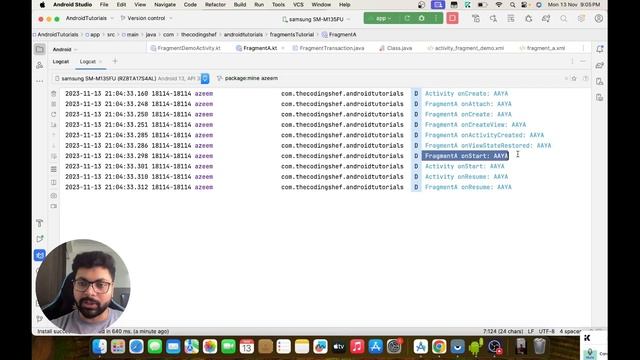Image resolution: width=640 pixels, height=360 pixels.
Task: Open the Logcat tool window cat icon
Action: (x=40, y=255)
